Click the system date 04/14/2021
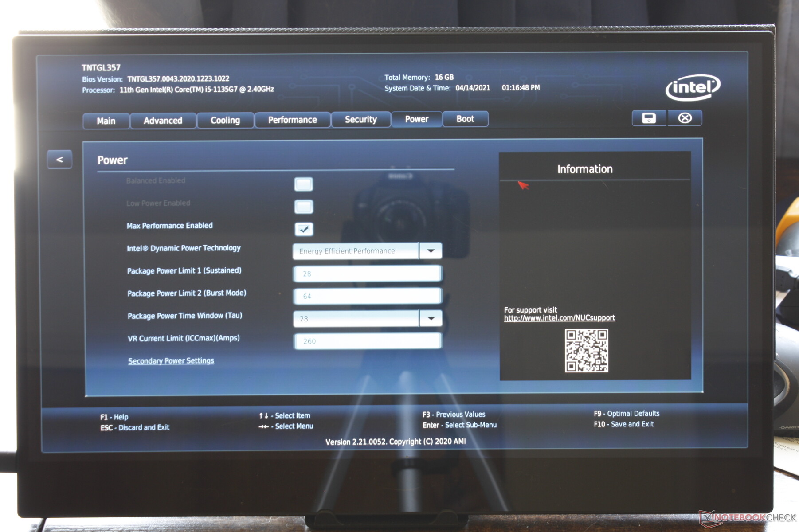Image resolution: width=799 pixels, height=532 pixels. (473, 88)
